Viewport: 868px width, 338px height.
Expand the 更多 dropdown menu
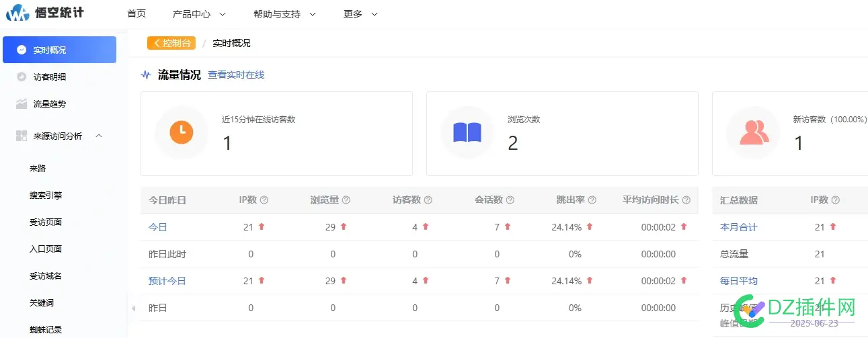pos(360,14)
